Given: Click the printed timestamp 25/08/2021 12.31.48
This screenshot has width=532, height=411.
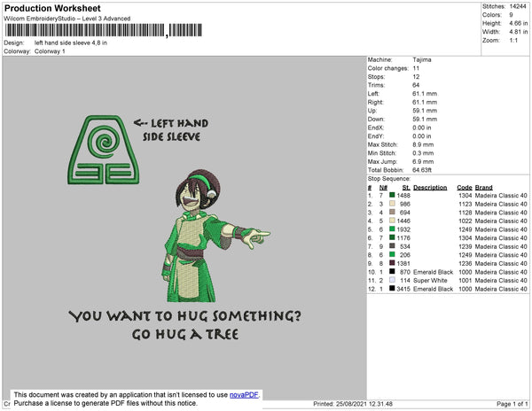Looking at the screenshot, I should 364,404.
